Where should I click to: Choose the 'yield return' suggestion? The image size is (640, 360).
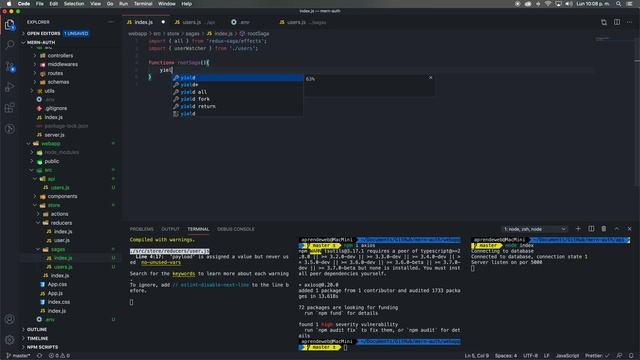pos(237,107)
